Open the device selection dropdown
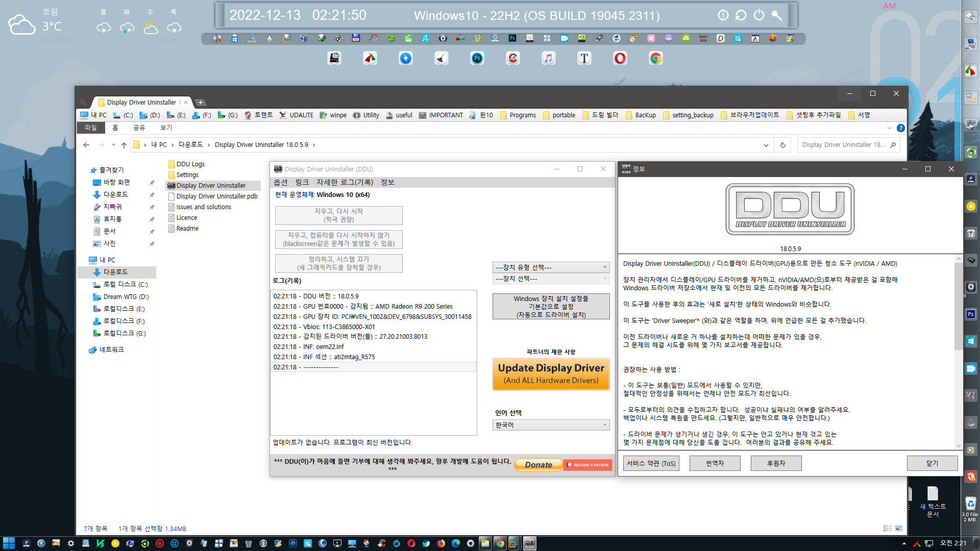The width and height of the screenshot is (980, 551). point(551,279)
